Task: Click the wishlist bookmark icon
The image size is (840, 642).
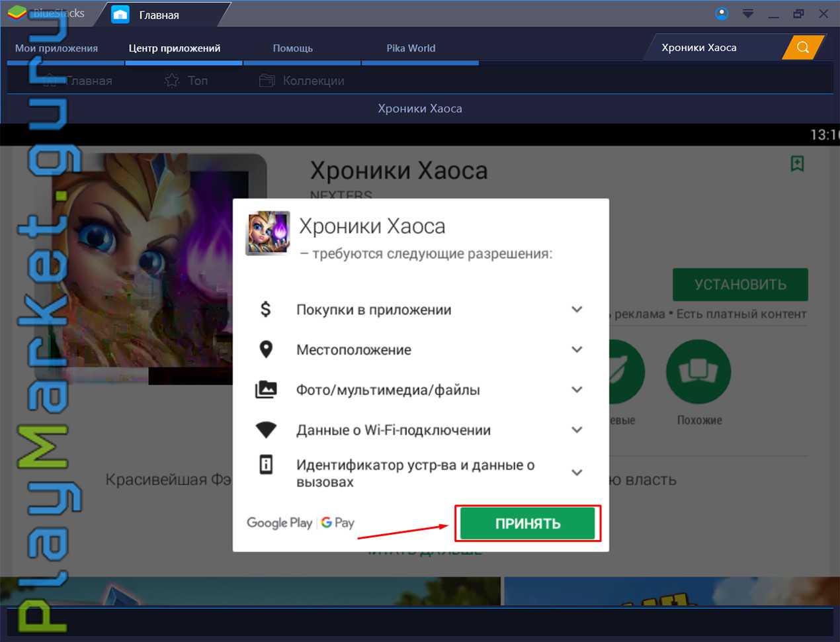Action: [x=798, y=163]
